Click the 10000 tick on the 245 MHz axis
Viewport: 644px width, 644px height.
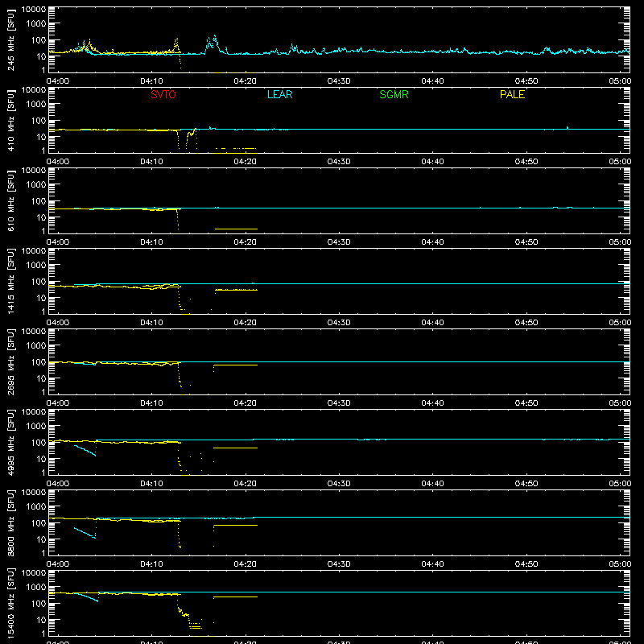pos(34,10)
